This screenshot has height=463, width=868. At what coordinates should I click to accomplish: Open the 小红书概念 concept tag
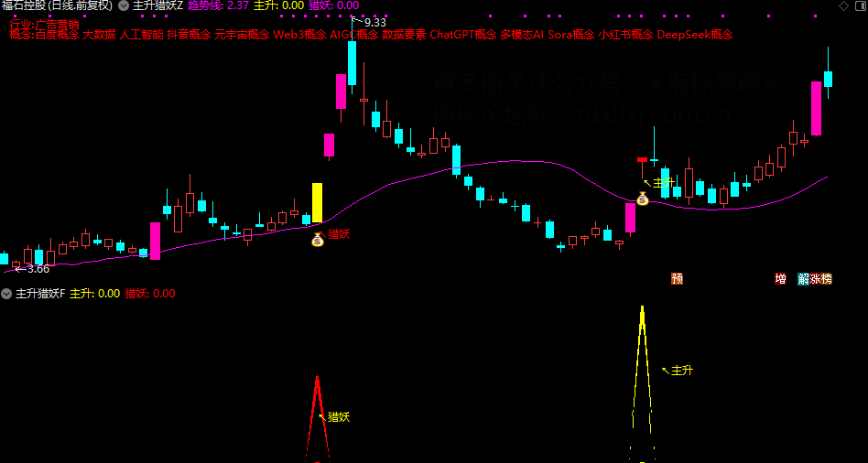click(626, 35)
